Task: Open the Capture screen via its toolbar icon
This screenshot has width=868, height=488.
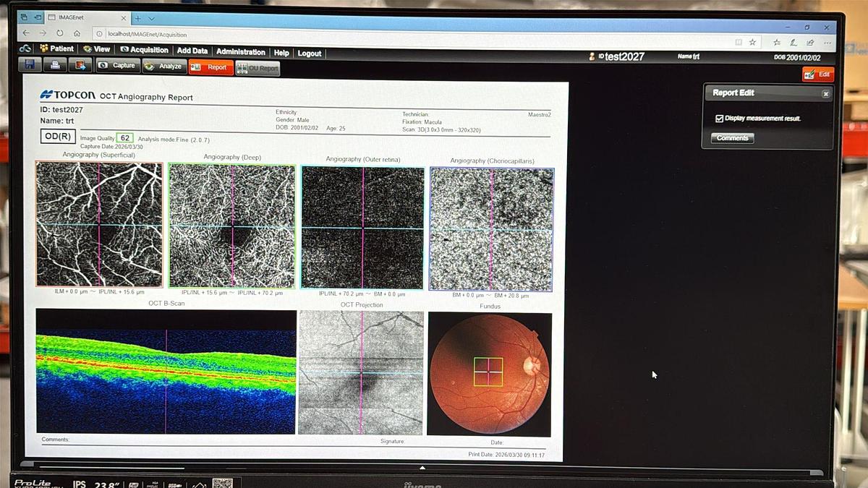Action: pos(117,65)
